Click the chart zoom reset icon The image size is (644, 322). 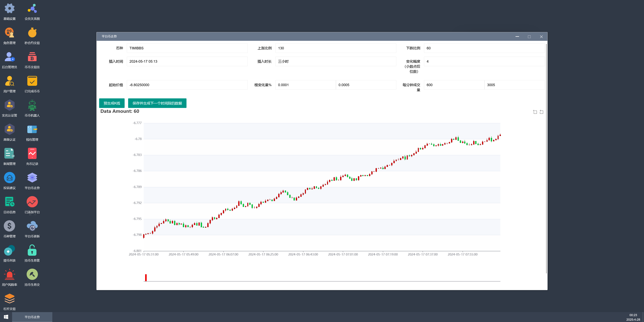click(542, 112)
